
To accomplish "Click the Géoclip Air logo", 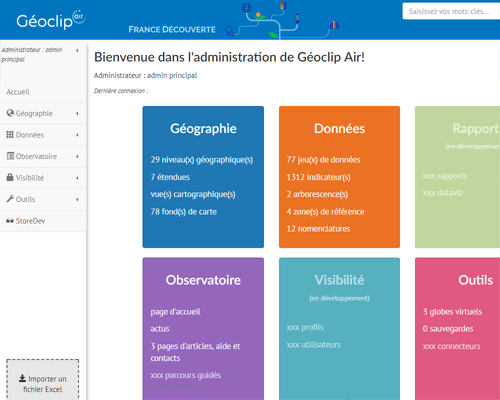I will (51, 20).
